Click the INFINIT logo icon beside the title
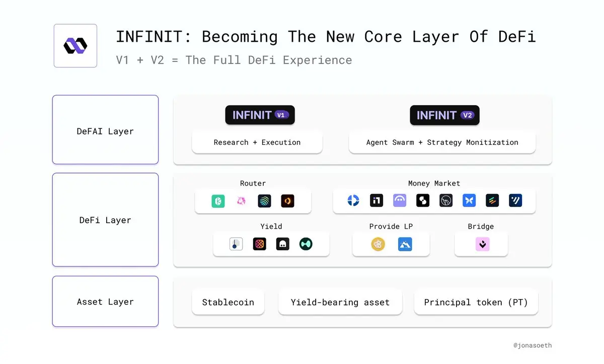The height and width of the screenshot is (364, 604). (x=75, y=46)
